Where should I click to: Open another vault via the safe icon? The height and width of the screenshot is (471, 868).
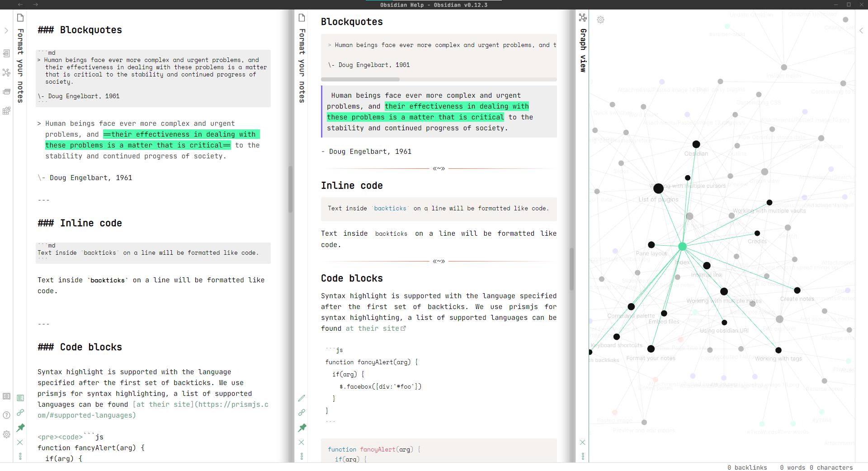point(6,396)
